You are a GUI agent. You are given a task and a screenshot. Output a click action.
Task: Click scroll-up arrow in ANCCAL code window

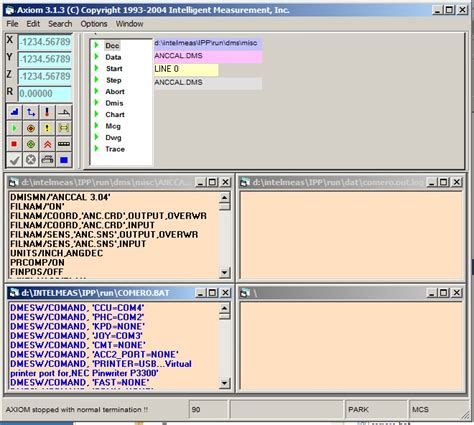coord(224,197)
